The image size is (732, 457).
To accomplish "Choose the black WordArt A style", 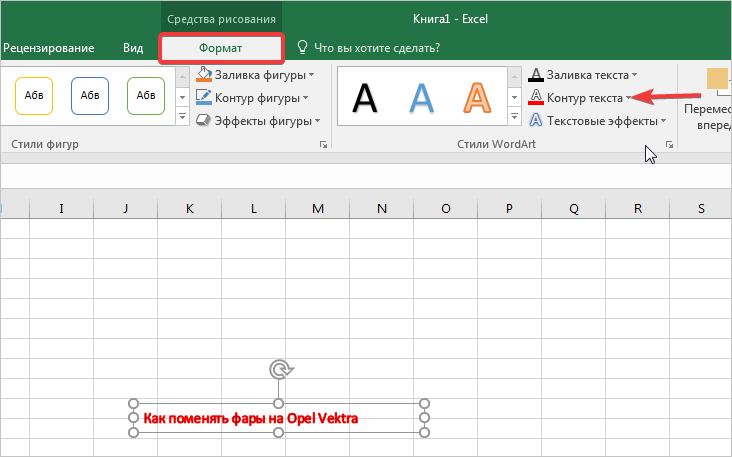I will click(365, 98).
